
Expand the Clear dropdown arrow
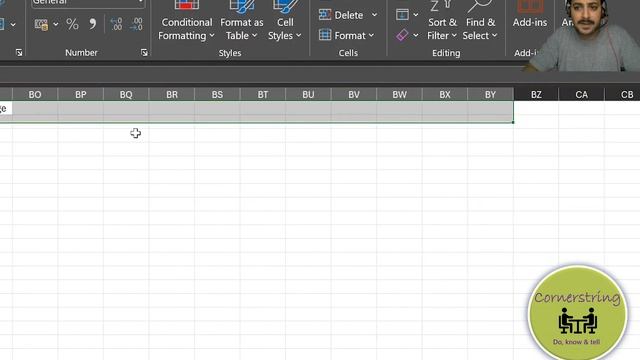(416, 36)
